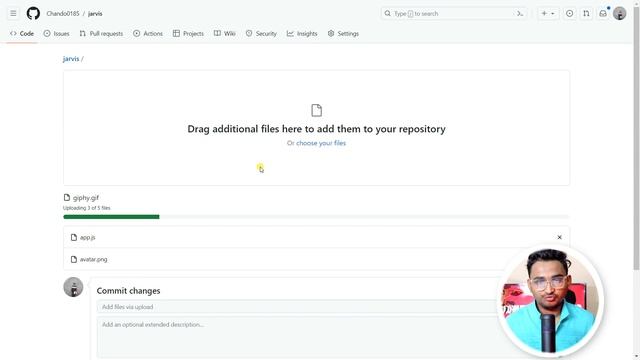Viewport: 640px width, 360px height.
Task: Click the Commit changes heading
Action: (x=128, y=291)
